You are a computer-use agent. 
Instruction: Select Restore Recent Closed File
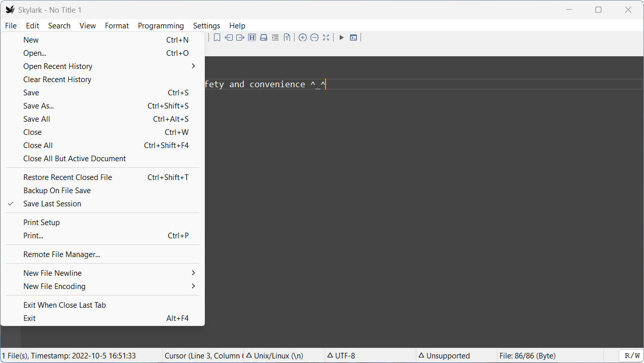(102, 177)
